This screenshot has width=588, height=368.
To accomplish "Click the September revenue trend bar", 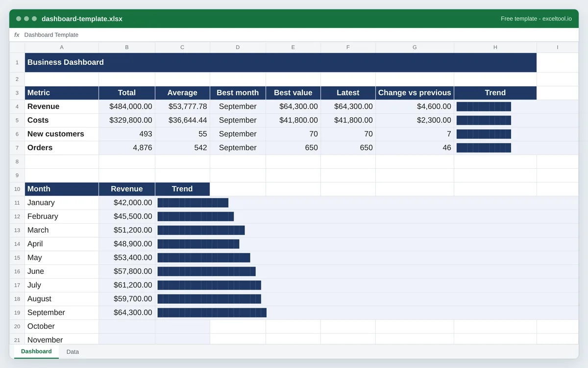I will (x=212, y=313).
